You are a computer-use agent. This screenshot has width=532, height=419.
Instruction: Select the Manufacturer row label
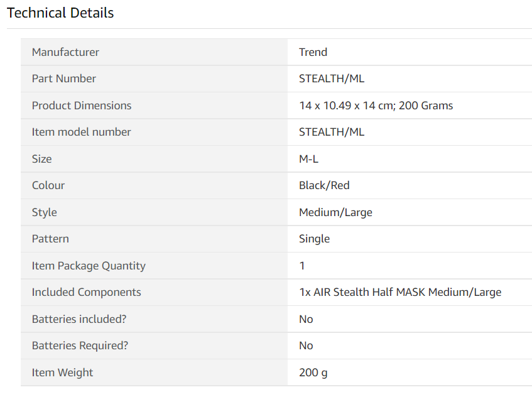click(x=65, y=52)
